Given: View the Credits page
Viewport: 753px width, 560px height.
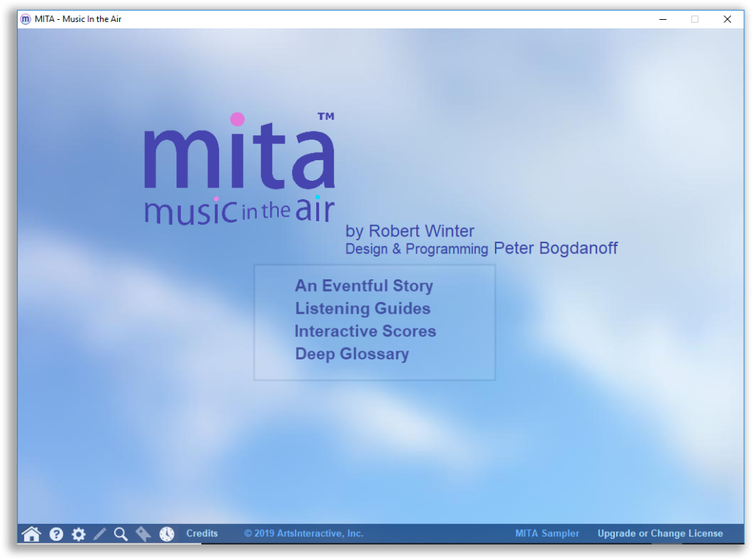Looking at the screenshot, I should (x=201, y=534).
